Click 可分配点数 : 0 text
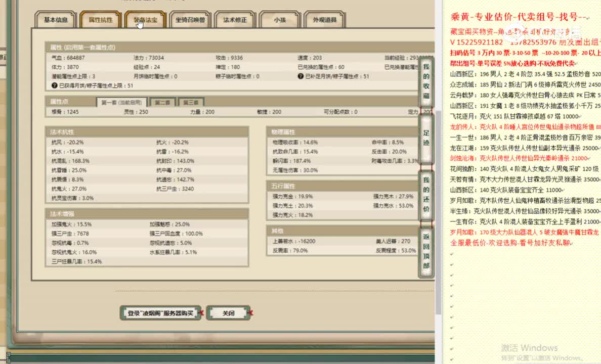The height and width of the screenshot is (364, 601). coord(341,112)
